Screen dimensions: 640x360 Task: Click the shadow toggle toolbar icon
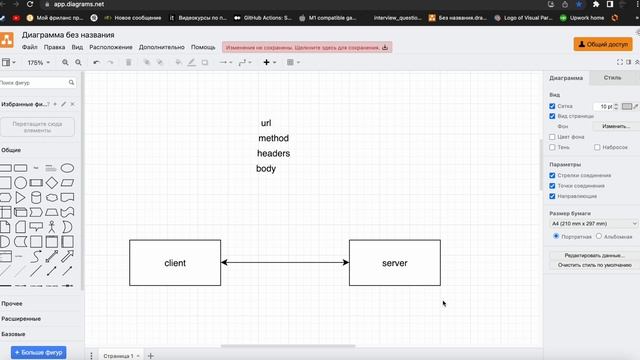(205, 62)
